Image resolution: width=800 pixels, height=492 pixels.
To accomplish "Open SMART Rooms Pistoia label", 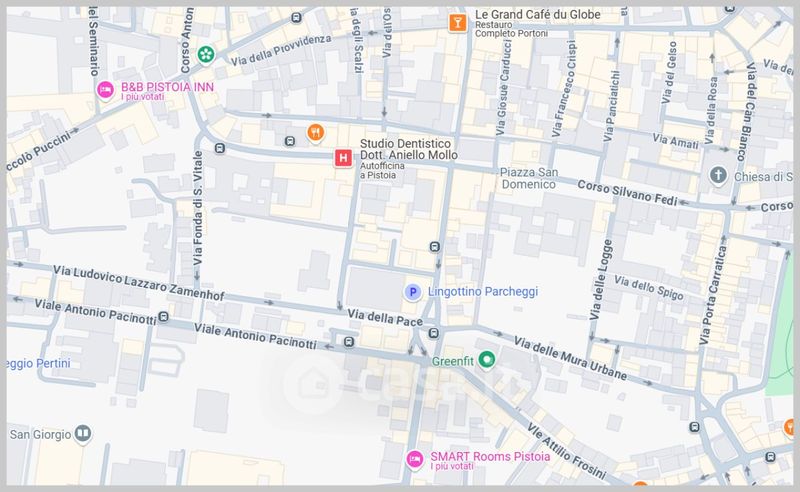I will 490,456.
